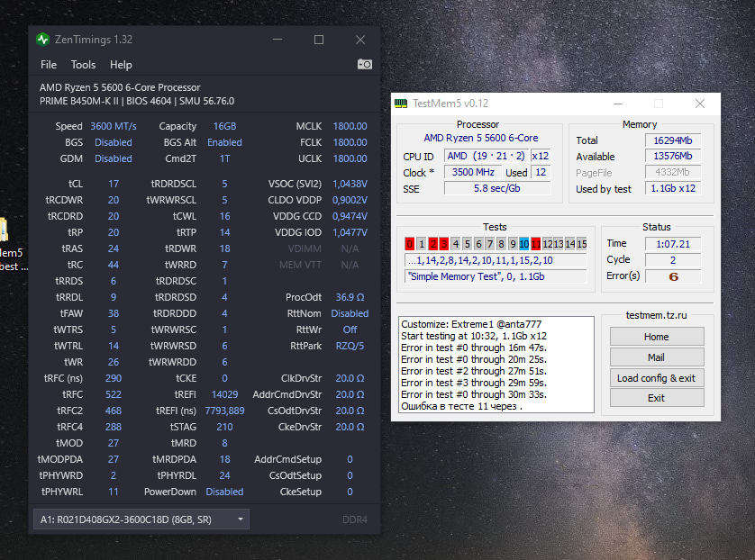Select test box 1 in Tests
Viewport: 755px width, 560px height.
click(422, 244)
